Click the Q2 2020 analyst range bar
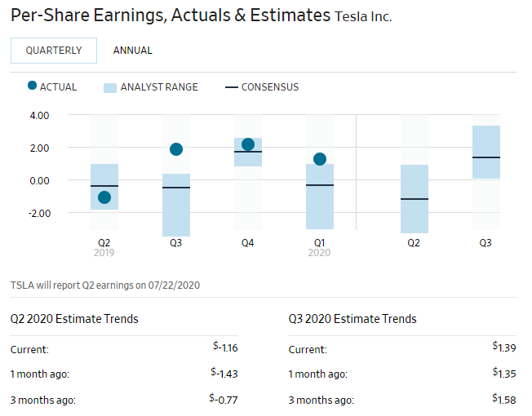Viewport: 532px width, 416px height. (415, 220)
